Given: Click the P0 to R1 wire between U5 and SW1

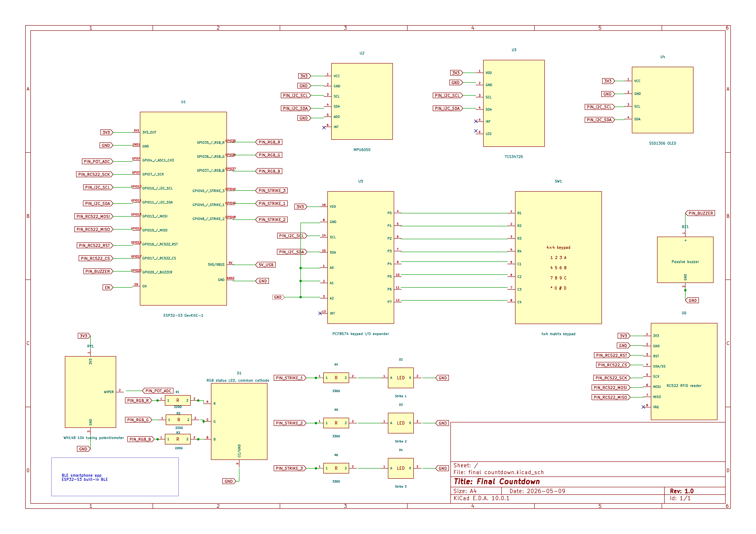Looking at the screenshot, I should (454, 213).
